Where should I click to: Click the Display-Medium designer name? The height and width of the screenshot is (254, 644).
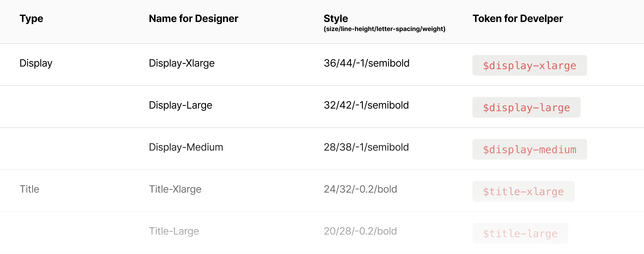click(186, 147)
